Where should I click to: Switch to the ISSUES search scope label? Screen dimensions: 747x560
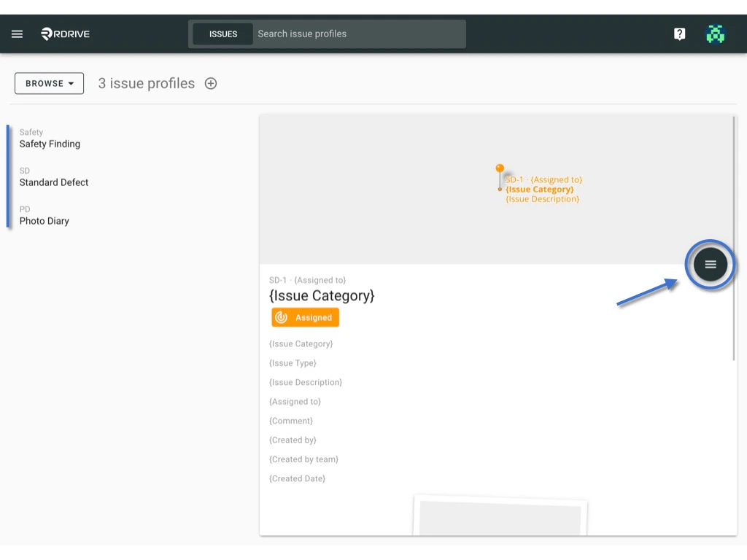coord(222,34)
